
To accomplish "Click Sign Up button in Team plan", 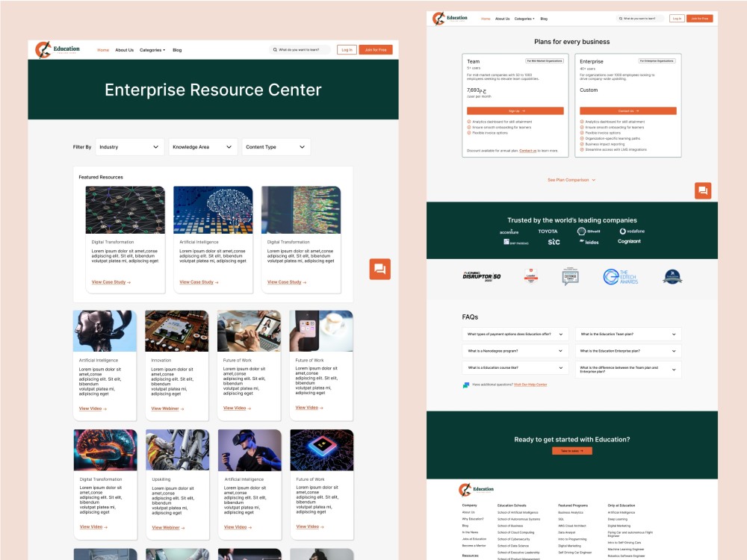I will 515,111.
